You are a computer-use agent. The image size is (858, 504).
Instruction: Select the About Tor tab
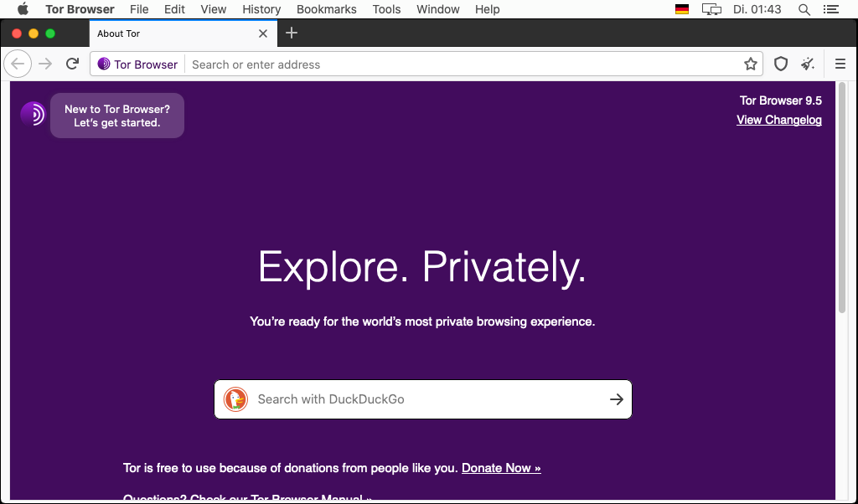pyautogui.click(x=168, y=33)
